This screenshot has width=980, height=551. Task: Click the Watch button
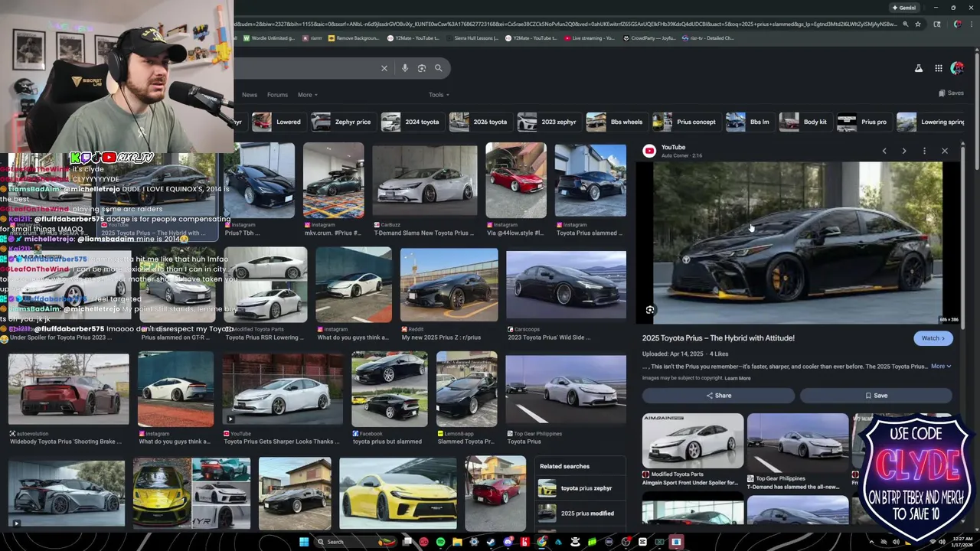click(x=933, y=338)
